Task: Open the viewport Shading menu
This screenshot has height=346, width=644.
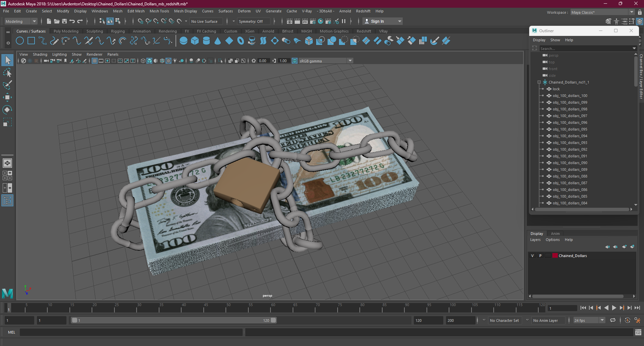Action: coord(40,54)
